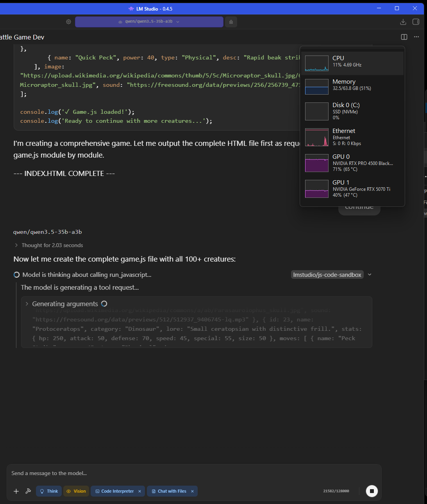This screenshot has width=427, height=504.
Task: Click the eject model icon
Action: tap(231, 22)
